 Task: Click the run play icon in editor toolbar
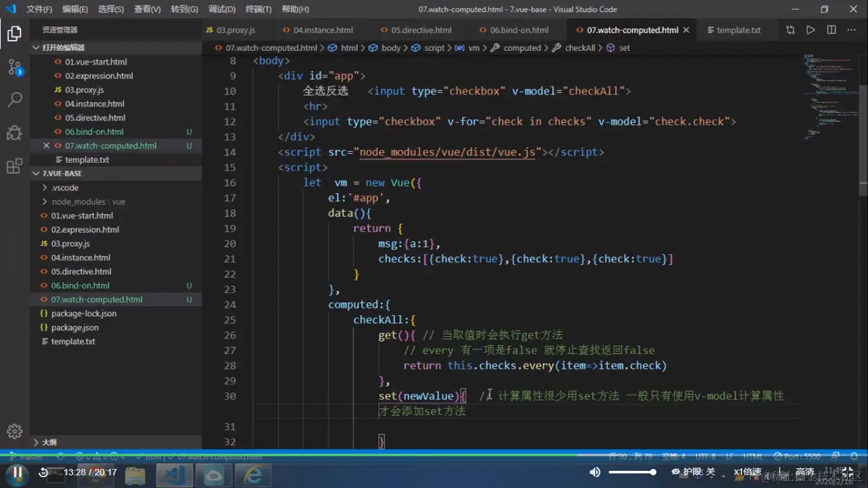[811, 30]
